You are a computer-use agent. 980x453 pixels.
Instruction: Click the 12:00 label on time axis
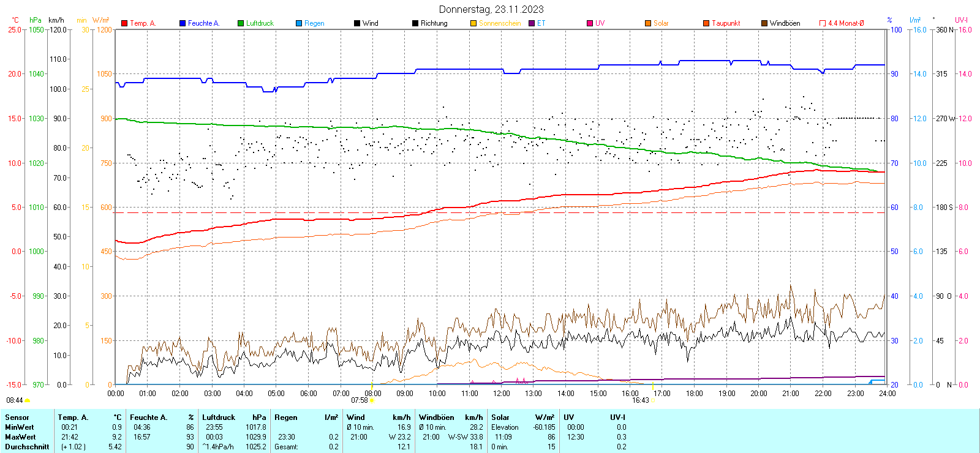point(502,394)
